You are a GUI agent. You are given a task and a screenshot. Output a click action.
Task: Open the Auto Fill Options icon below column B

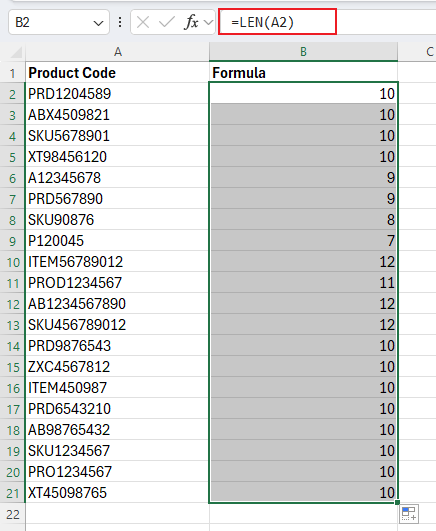point(409,514)
